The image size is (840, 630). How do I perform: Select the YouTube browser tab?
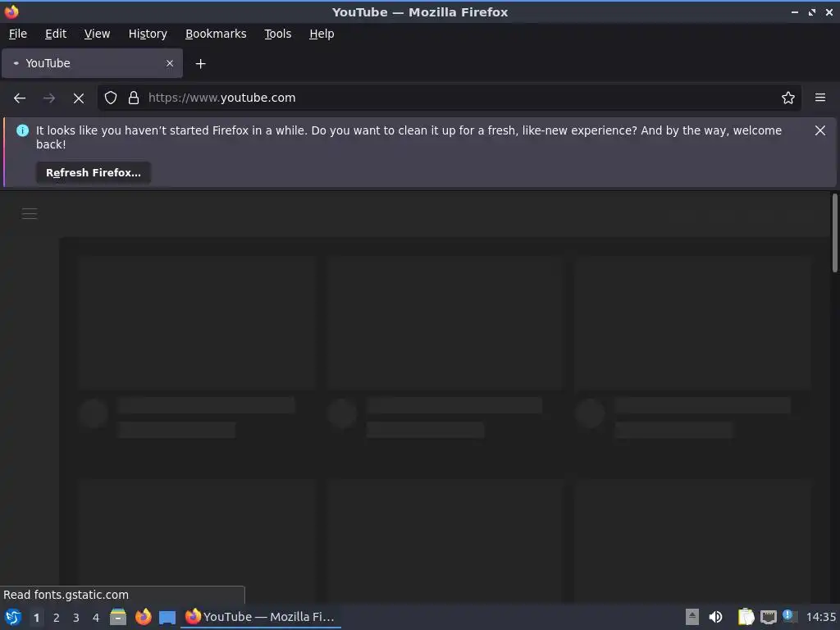click(x=92, y=63)
